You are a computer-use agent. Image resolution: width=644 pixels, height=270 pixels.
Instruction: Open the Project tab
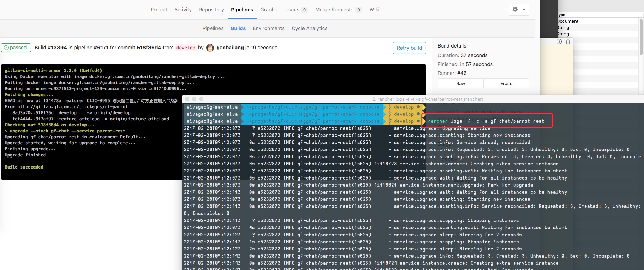coord(159,10)
